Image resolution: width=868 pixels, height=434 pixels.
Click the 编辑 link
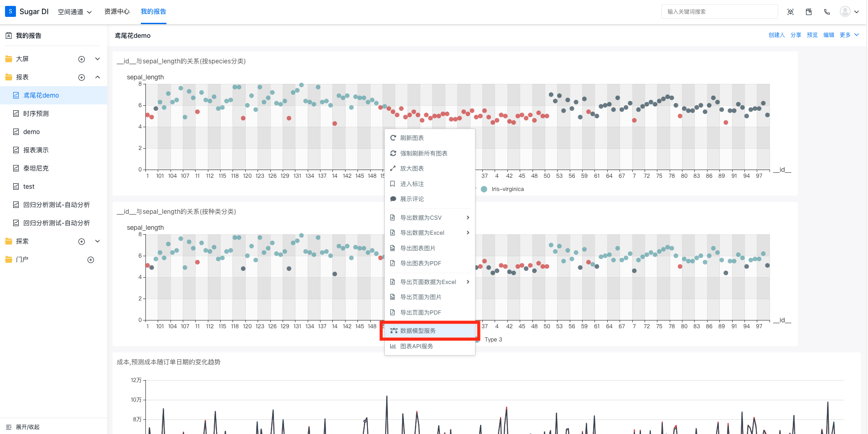point(829,35)
